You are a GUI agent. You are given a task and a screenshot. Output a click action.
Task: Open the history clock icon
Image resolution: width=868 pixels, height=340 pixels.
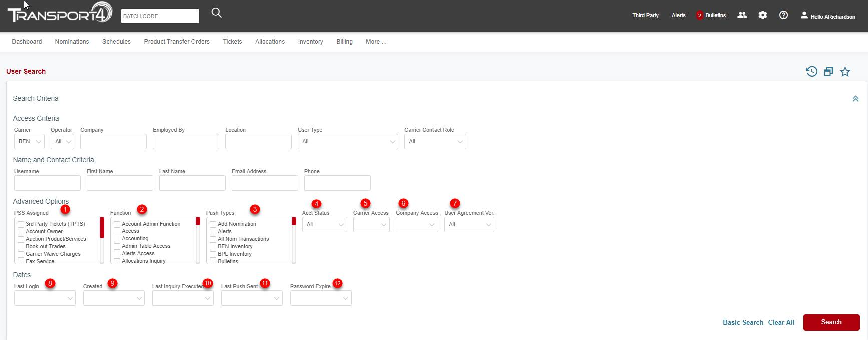tap(811, 72)
